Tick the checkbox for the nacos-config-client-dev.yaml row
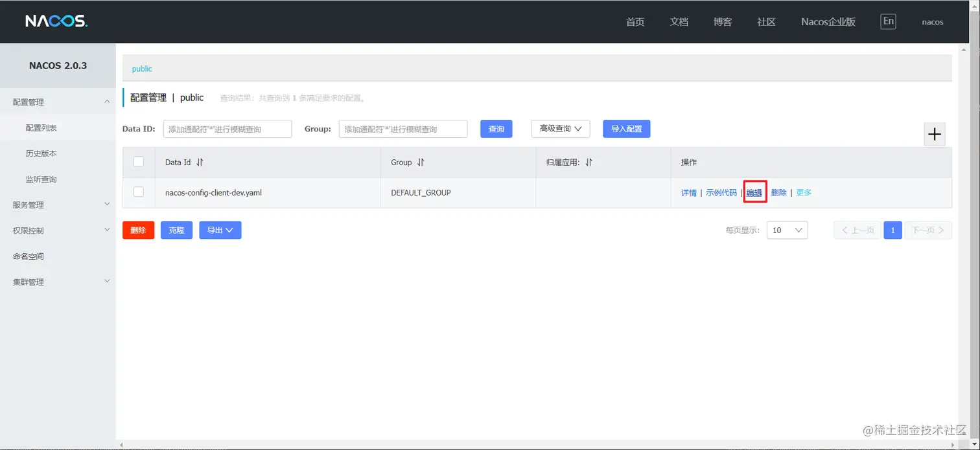 (138, 192)
